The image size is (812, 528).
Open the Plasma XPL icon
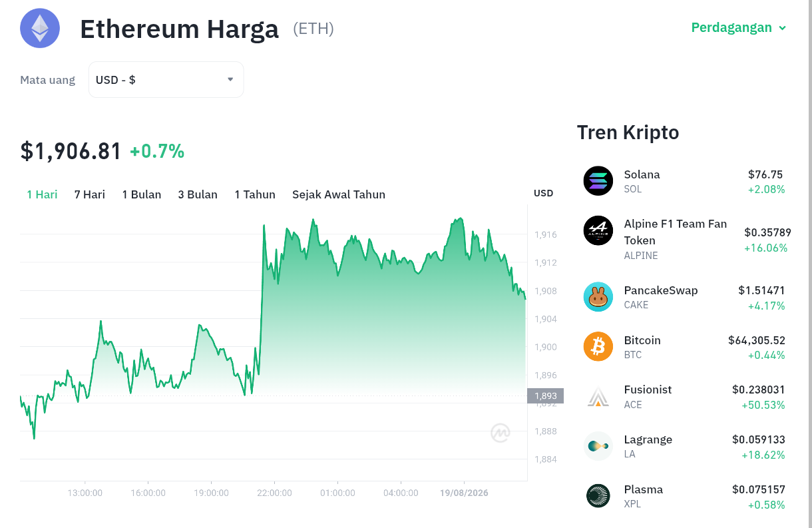(598, 495)
